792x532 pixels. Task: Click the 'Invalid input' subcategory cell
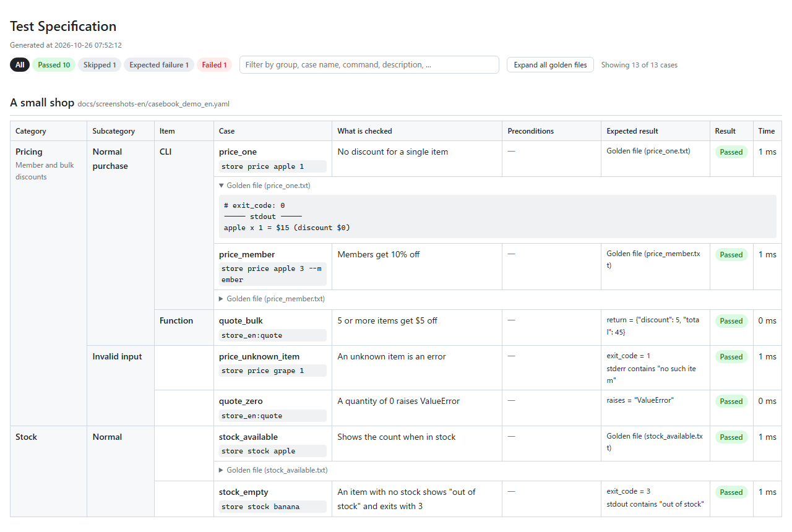click(x=121, y=385)
